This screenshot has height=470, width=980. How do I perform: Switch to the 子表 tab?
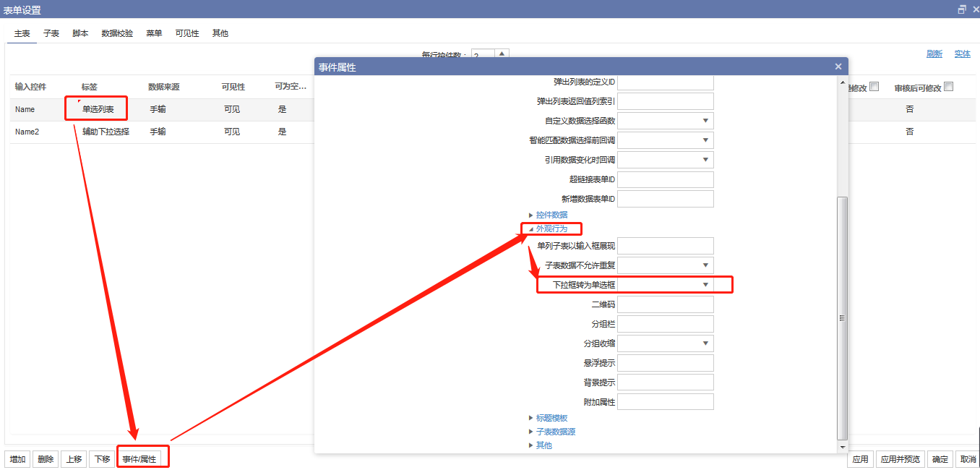coord(51,33)
